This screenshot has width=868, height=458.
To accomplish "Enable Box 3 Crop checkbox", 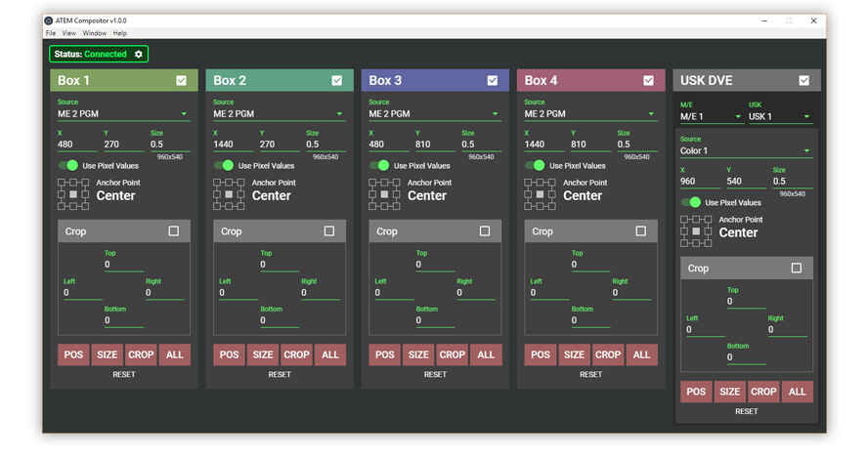I will pyautogui.click(x=485, y=230).
